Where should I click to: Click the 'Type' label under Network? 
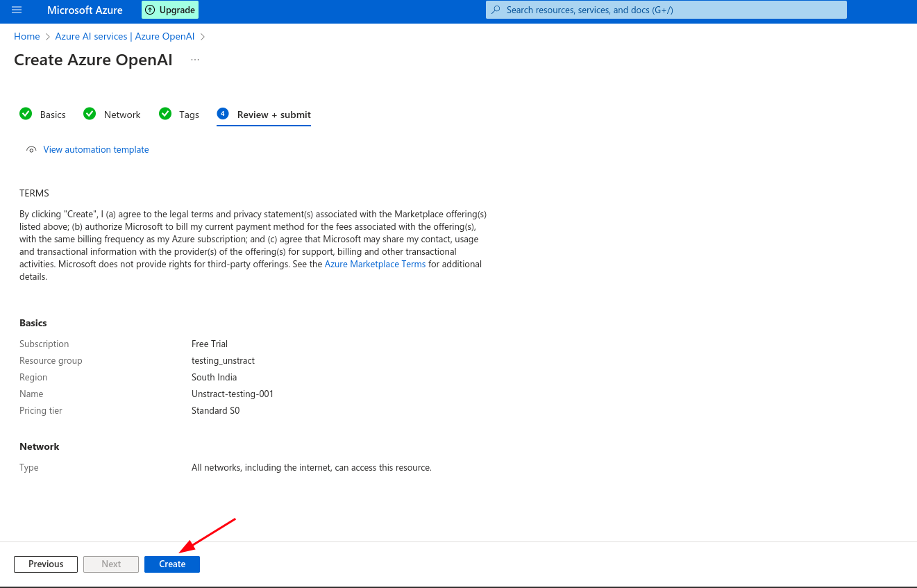(29, 468)
